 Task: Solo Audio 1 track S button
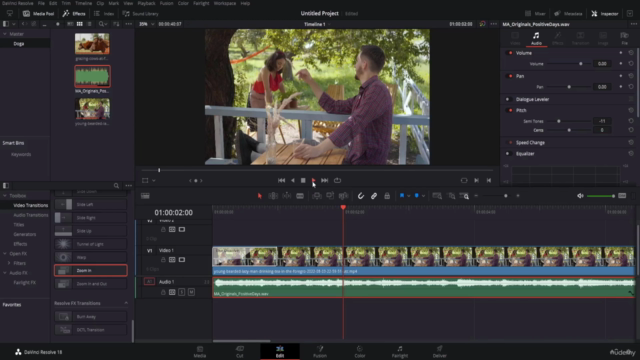[182, 292]
